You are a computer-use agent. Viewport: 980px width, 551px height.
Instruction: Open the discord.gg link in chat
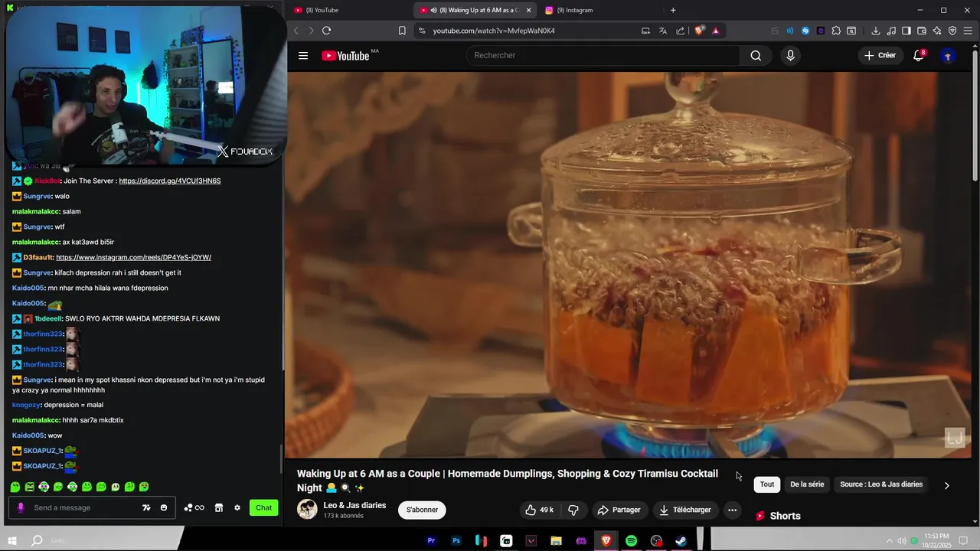pos(170,181)
